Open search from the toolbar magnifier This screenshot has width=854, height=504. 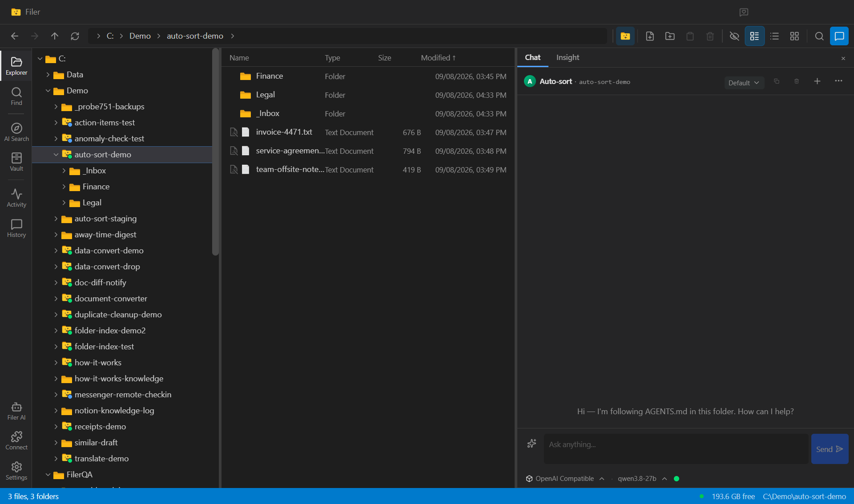(819, 36)
